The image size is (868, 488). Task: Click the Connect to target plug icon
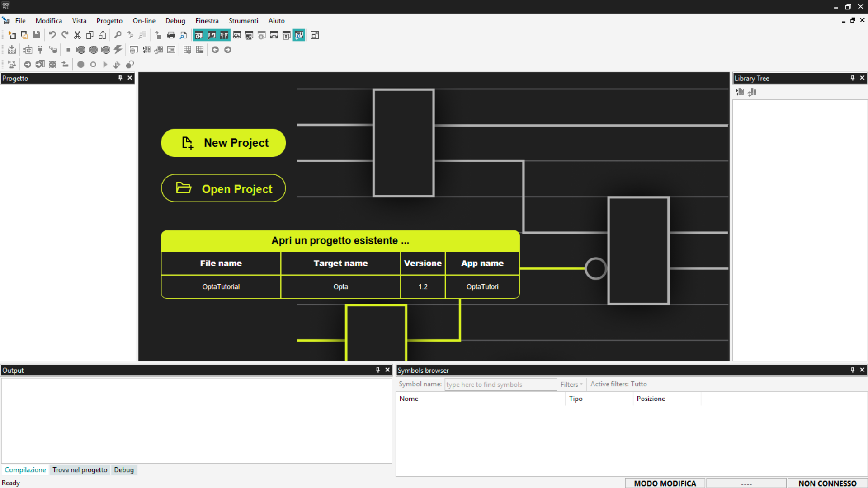(x=40, y=50)
